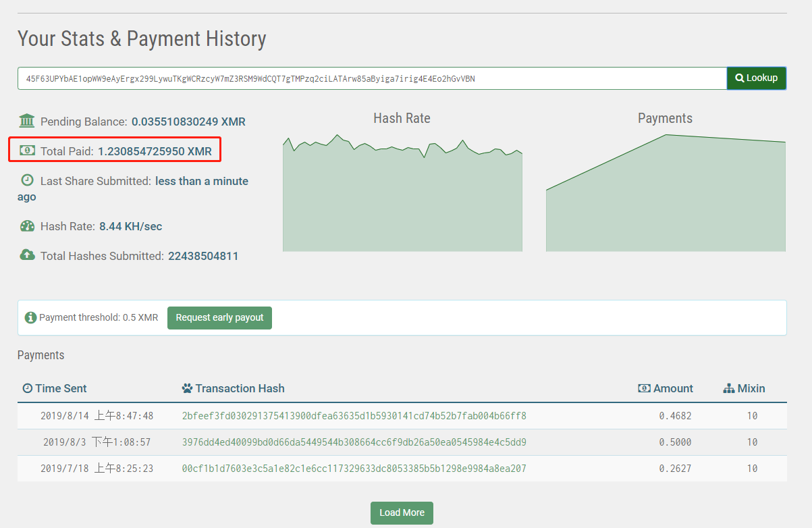Click the sitemap icon in Mixin header
This screenshot has height=528, width=812.
click(x=728, y=388)
